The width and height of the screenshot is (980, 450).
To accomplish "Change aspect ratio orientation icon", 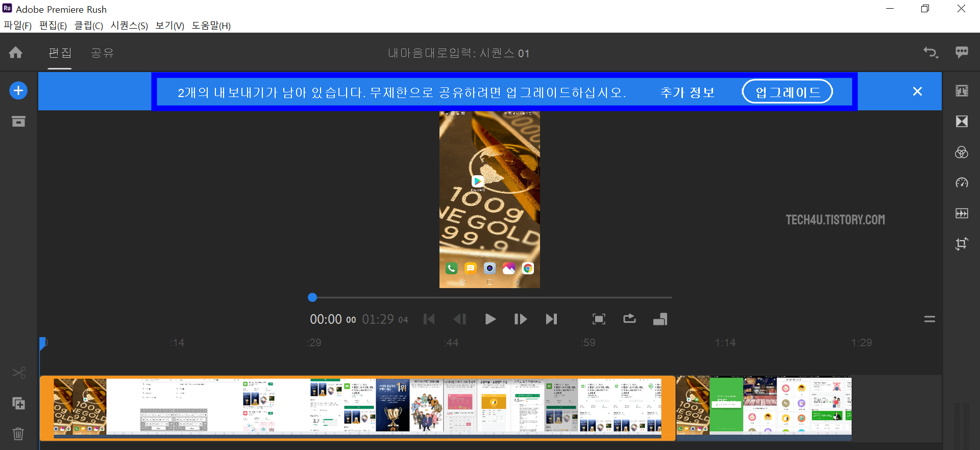I will [660, 319].
